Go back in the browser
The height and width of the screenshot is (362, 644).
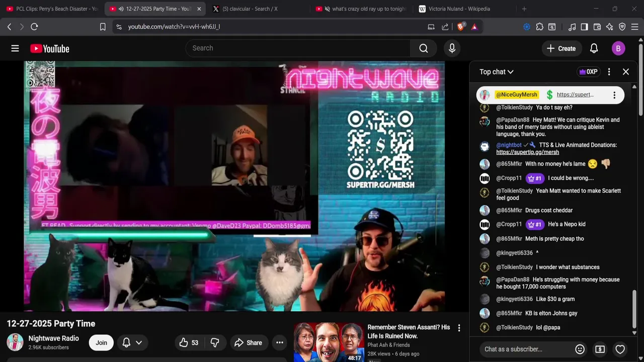(9, 27)
